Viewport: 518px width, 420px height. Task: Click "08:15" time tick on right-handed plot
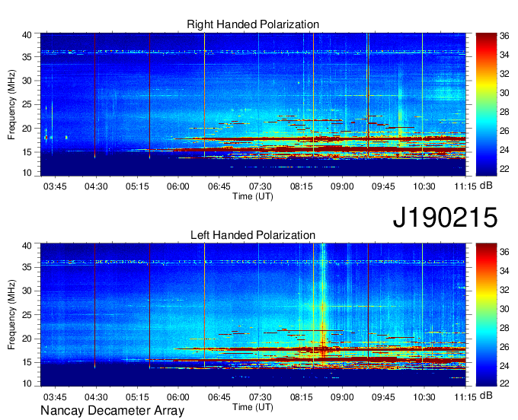coord(302,186)
